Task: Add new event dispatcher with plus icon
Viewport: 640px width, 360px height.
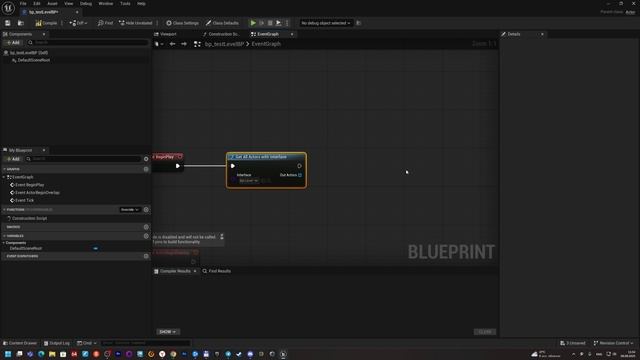Action: click(x=146, y=256)
